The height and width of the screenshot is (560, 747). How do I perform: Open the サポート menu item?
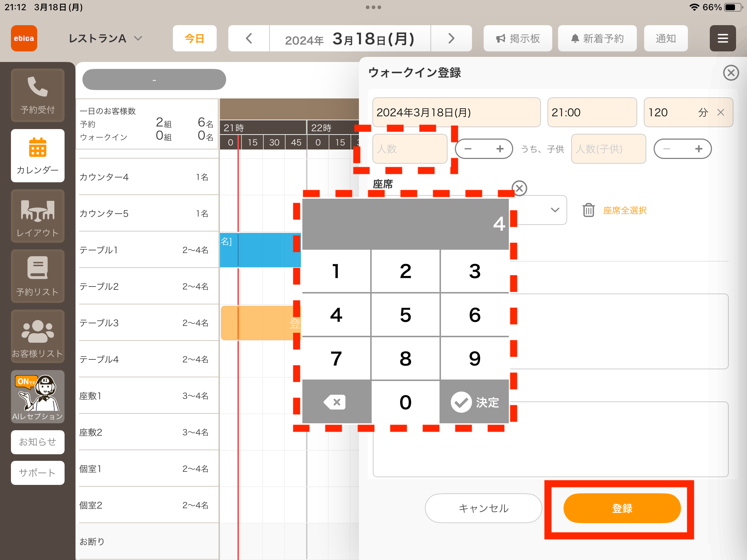pos(38,473)
